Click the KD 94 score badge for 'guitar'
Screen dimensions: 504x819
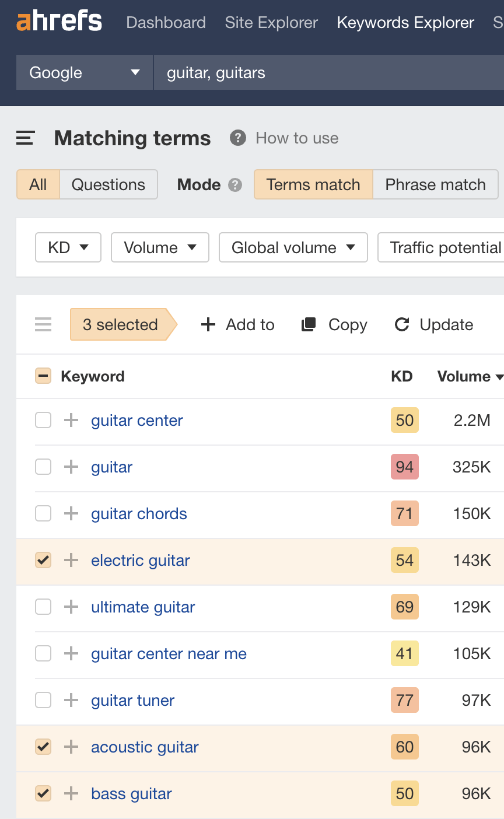pyautogui.click(x=404, y=467)
